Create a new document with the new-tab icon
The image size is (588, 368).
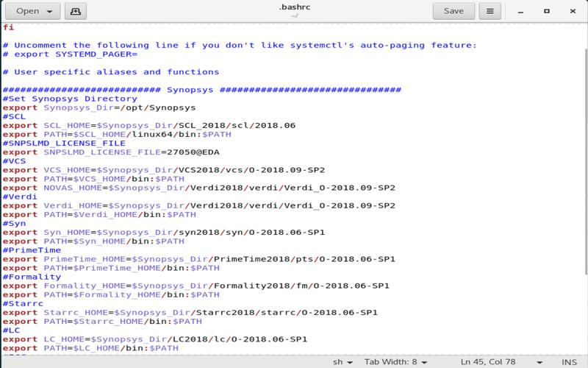(x=76, y=11)
